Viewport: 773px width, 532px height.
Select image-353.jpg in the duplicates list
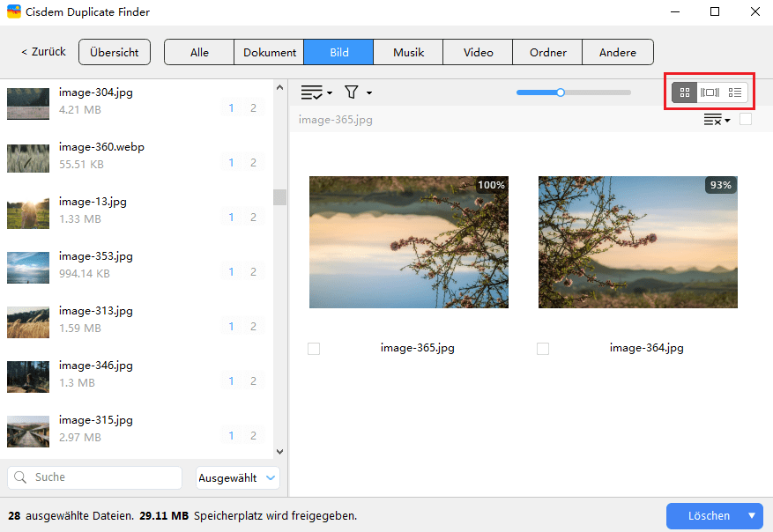[x=95, y=264]
